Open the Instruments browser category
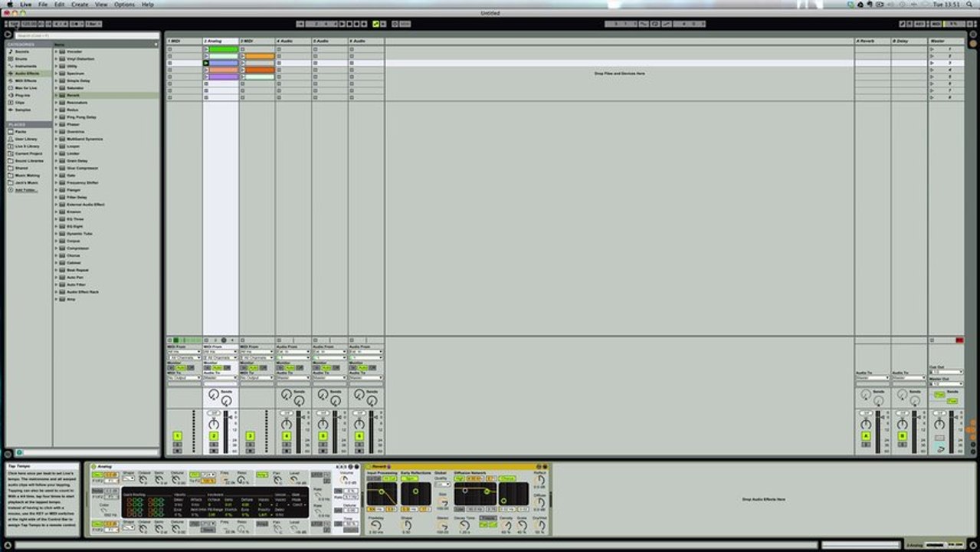This screenshot has width=980, height=552. click(x=25, y=66)
